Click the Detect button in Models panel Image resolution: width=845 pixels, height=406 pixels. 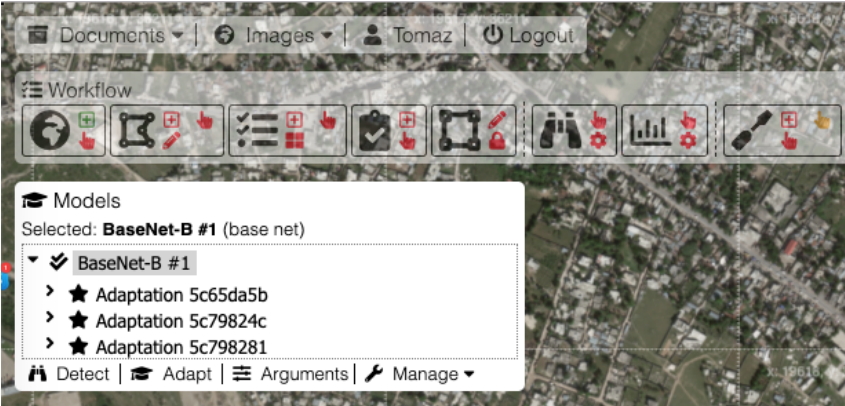click(x=69, y=374)
